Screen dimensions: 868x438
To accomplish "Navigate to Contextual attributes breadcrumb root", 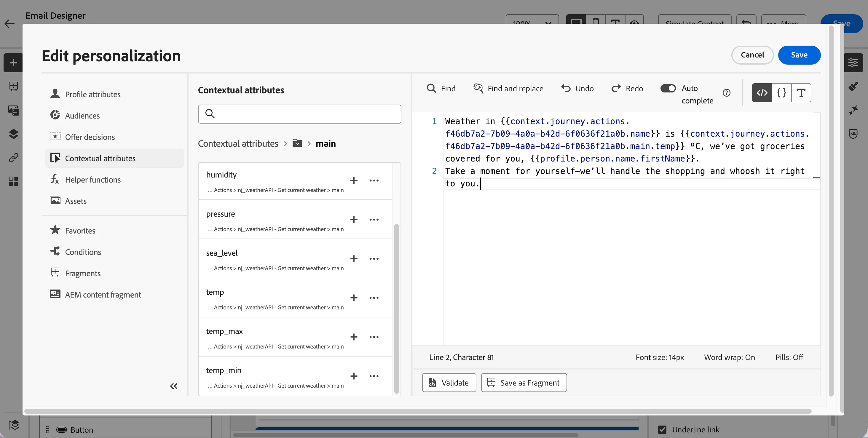I will tap(238, 143).
